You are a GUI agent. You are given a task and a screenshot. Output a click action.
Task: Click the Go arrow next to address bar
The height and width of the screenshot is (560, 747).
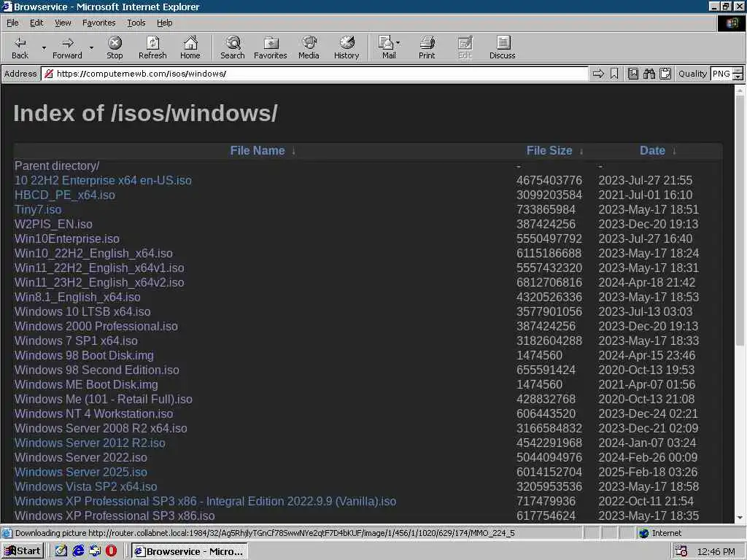point(598,74)
